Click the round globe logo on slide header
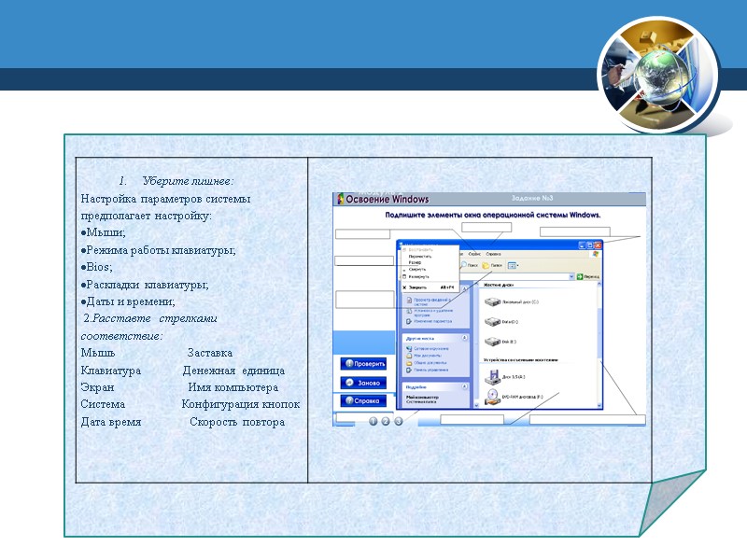Image resolution: width=747 pixels, height=560 pixels. coord(658,76)
